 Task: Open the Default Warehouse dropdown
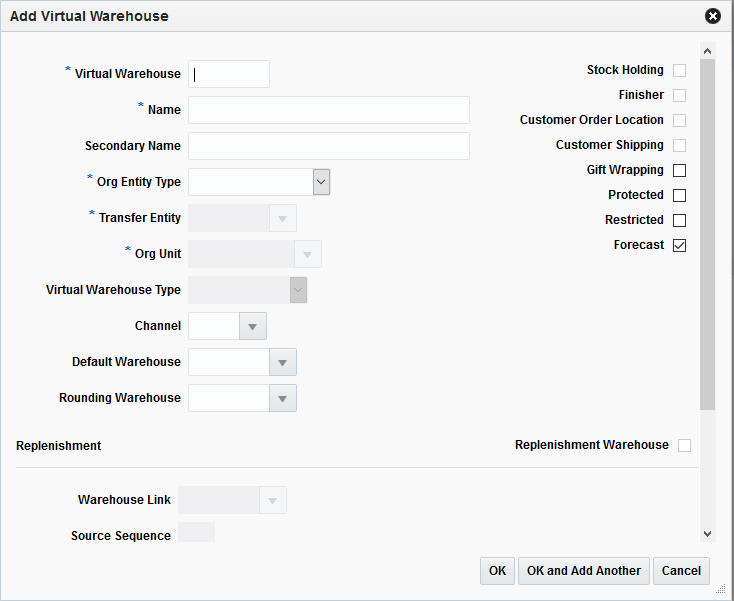point(282,362)
